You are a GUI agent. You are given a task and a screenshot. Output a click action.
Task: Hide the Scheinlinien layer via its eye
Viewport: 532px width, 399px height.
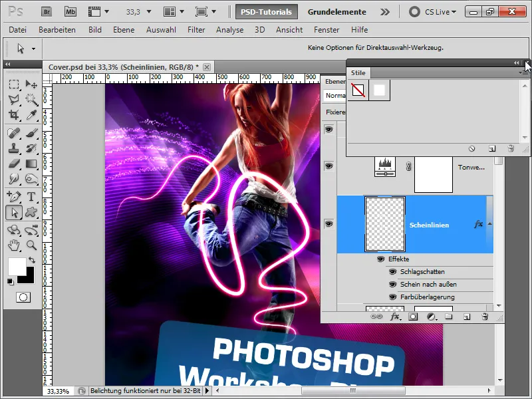click(329, 224)
